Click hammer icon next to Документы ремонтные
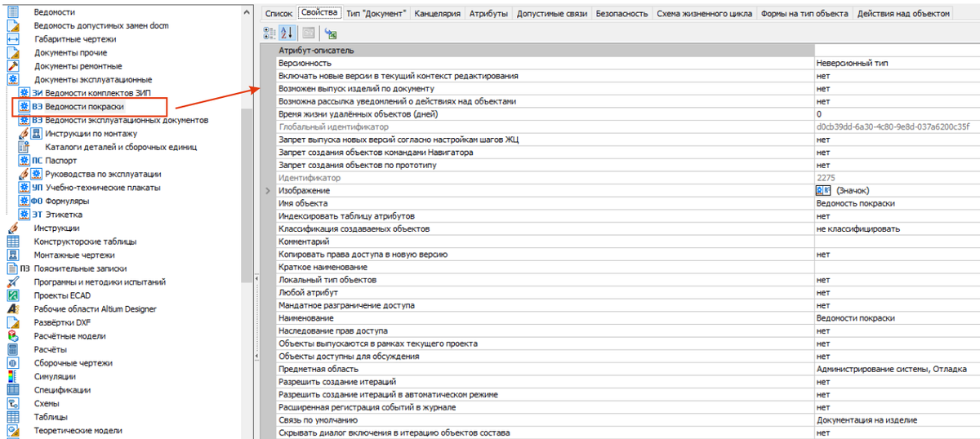 13,66
